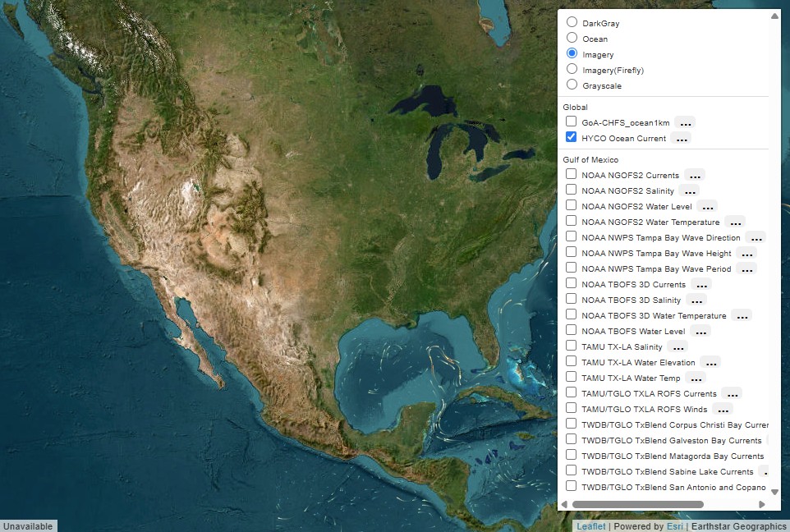Screen dimensions: 790x532
Task: Click the layer panel scroll-up arrow
Action: (x=774, y=16)
